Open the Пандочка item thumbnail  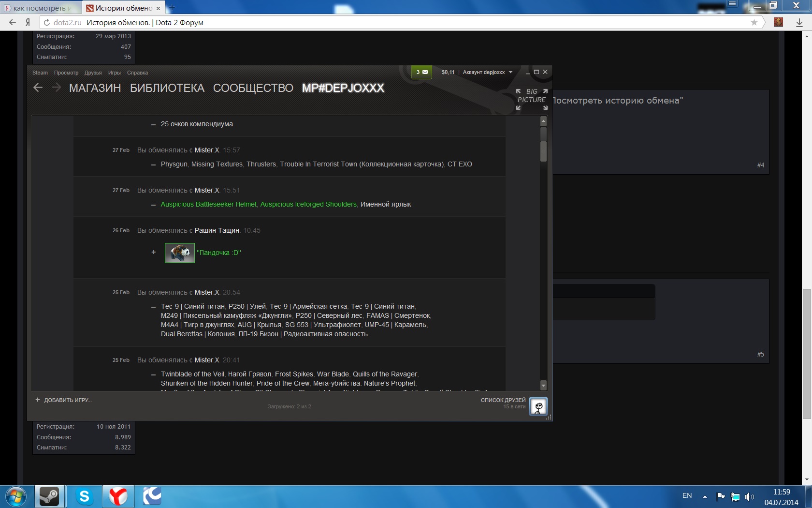(180, 253)
